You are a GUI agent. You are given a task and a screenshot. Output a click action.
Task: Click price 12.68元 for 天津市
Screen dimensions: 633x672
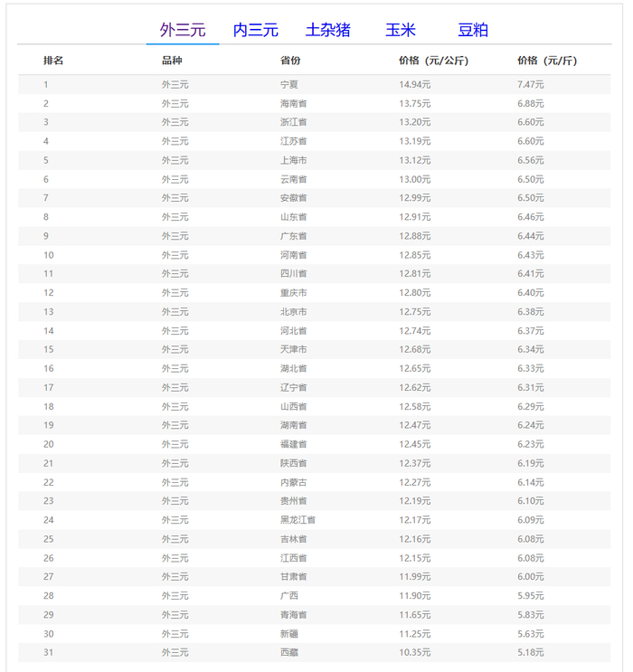(415, 349)
